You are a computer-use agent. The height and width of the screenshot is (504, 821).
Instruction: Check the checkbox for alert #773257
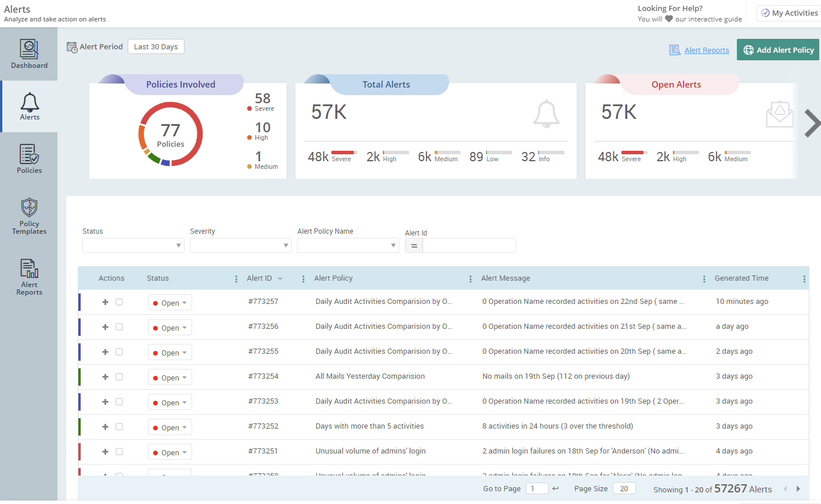point(119,302)
